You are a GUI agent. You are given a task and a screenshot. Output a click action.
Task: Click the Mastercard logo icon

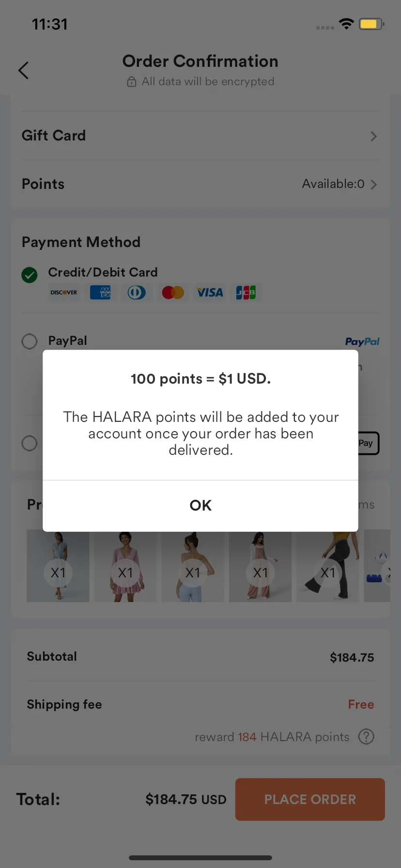point(173,293)
